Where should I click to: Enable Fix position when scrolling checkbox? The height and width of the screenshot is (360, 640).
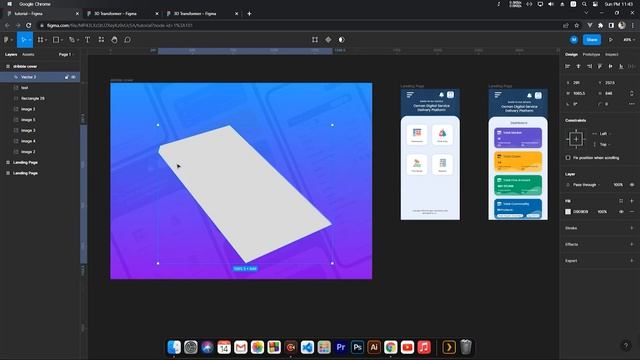coord(568,158)
